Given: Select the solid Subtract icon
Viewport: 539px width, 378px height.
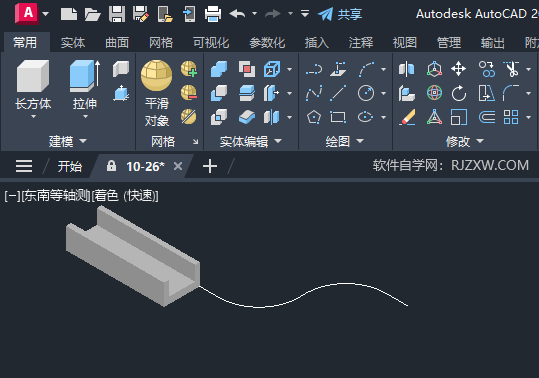Looking at the screenshot, I should pyautogui.click(x=219, y=93).
